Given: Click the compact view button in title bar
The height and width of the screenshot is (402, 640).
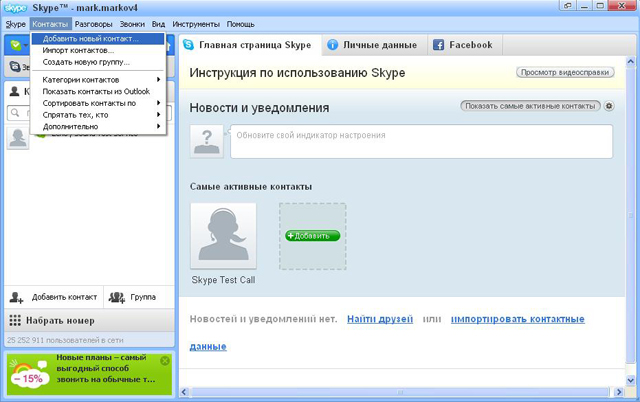Looking at the screenshot, I should click(568, 6).
